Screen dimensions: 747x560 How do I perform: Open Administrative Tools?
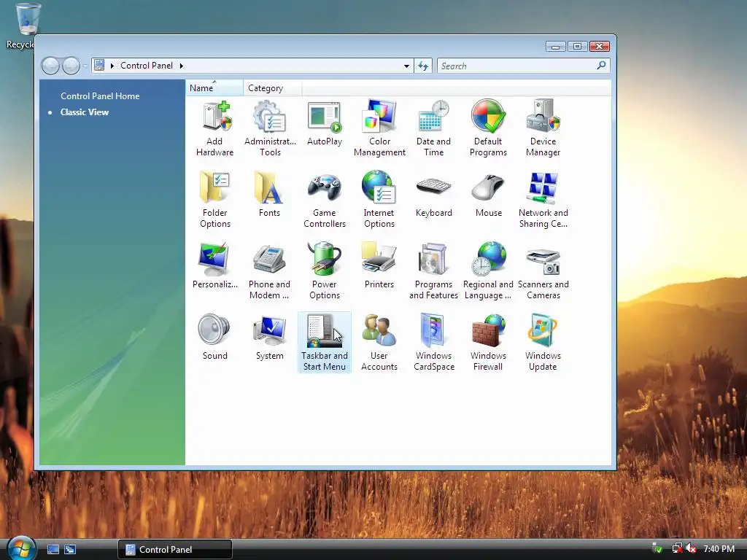[270, 128]
